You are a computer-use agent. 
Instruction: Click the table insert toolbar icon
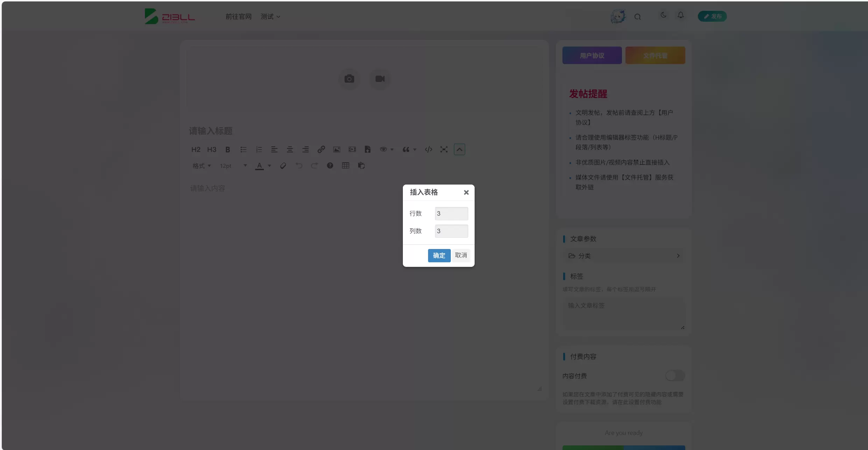pyautogui.click(x=345, y=166)
